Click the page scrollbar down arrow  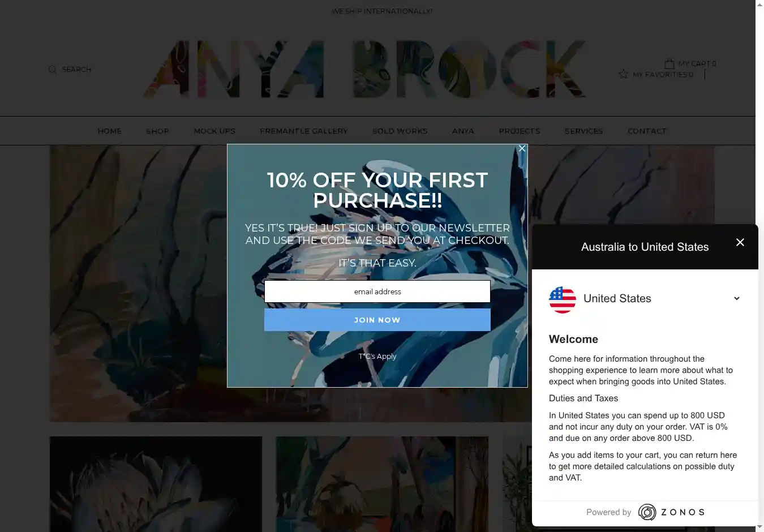coord(759,527)
